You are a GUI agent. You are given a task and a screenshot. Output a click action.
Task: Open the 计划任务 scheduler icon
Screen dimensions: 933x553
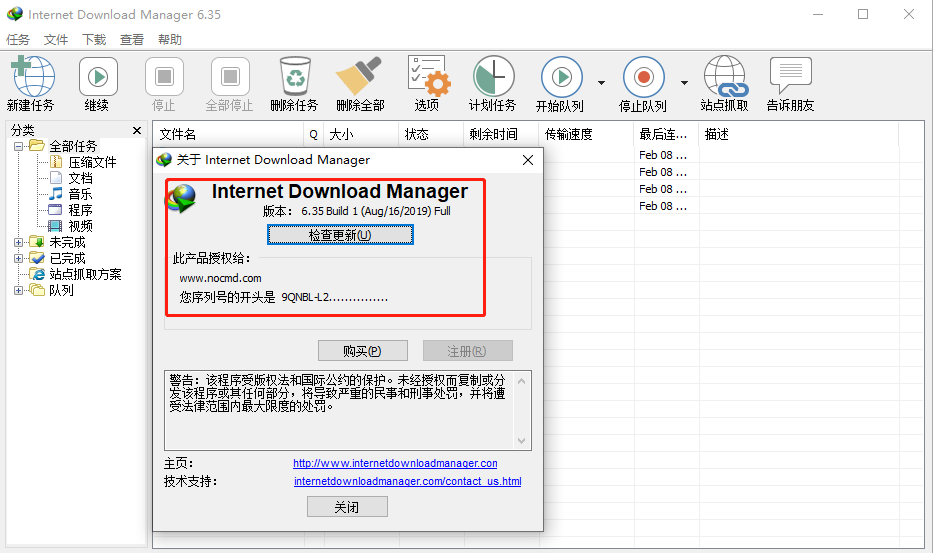pyautogui.click(x=492, y=77)
